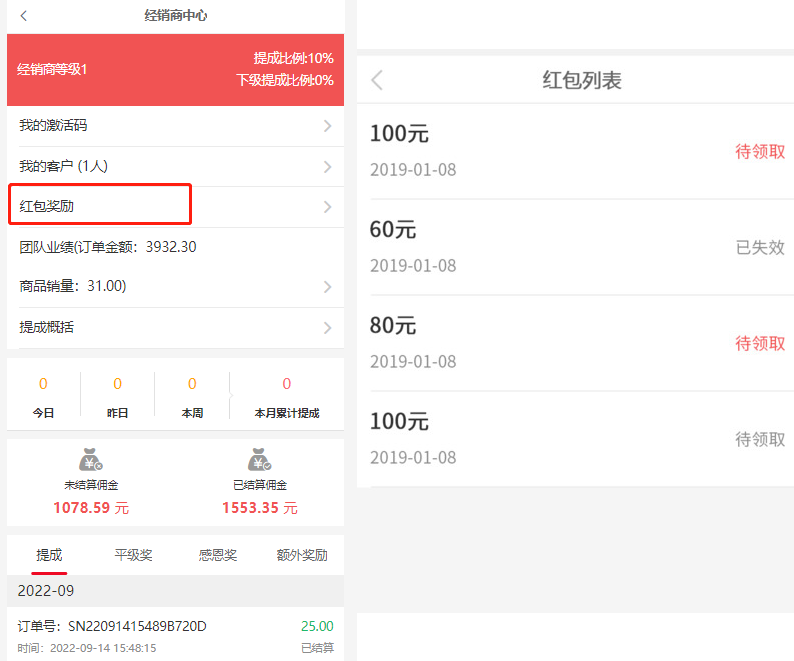Click back arrow in 经销商中心 header

24,16
